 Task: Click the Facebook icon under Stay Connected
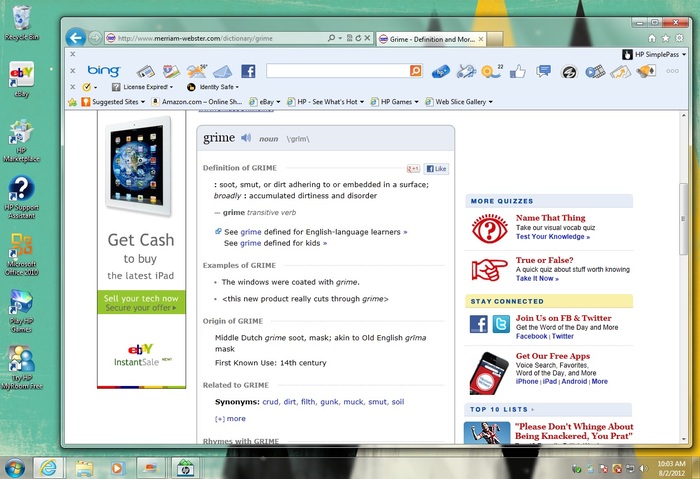click(x=479, y=324)
